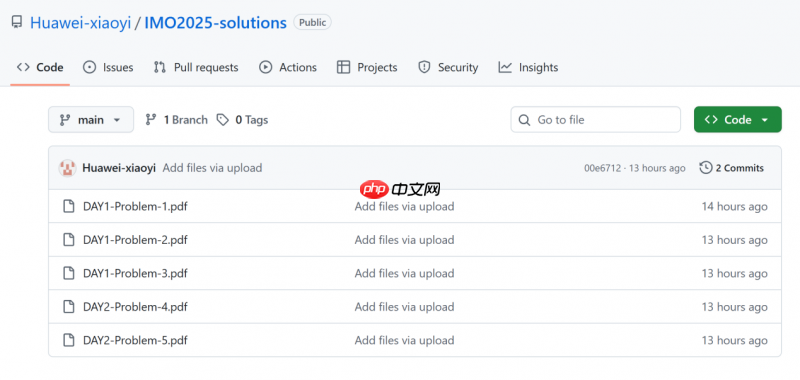Click the repository icon beside Huawei-xiaoyi

[17, 22]
